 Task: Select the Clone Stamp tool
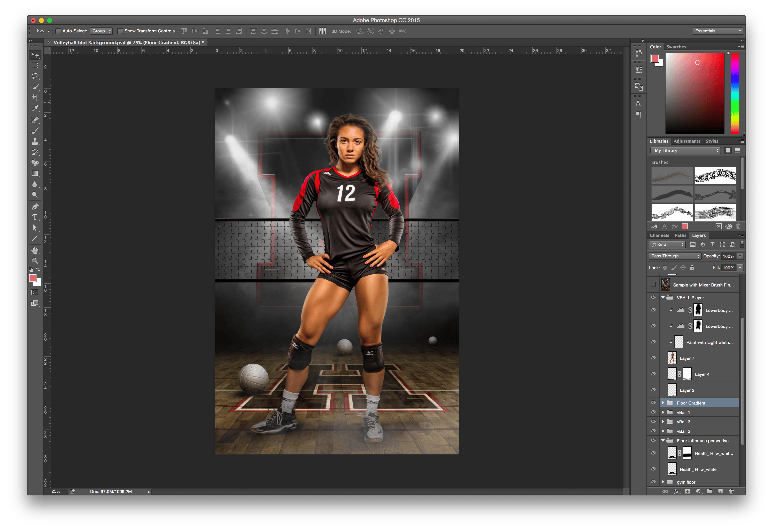[35, 141]
